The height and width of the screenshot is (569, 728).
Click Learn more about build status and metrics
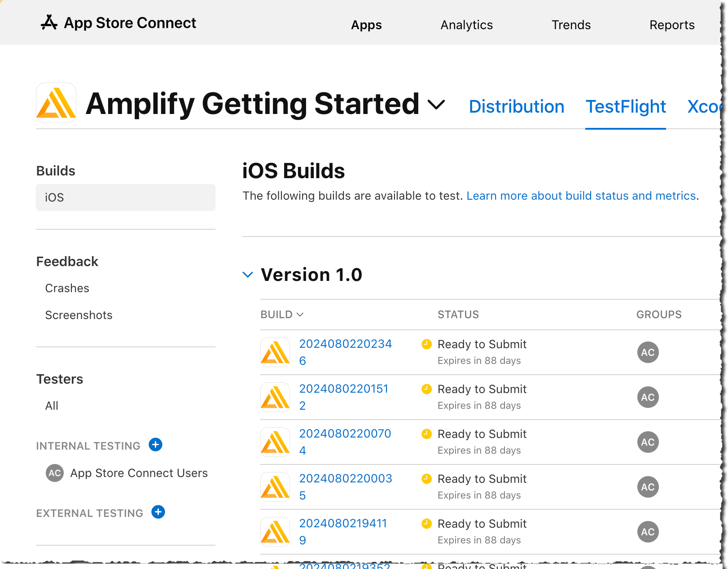[581, 196]
